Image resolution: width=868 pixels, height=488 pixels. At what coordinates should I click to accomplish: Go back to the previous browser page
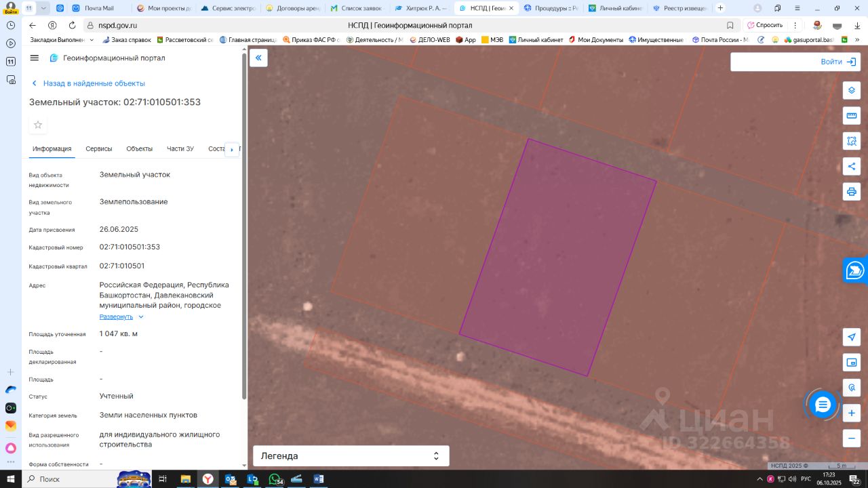click(33, 25)
